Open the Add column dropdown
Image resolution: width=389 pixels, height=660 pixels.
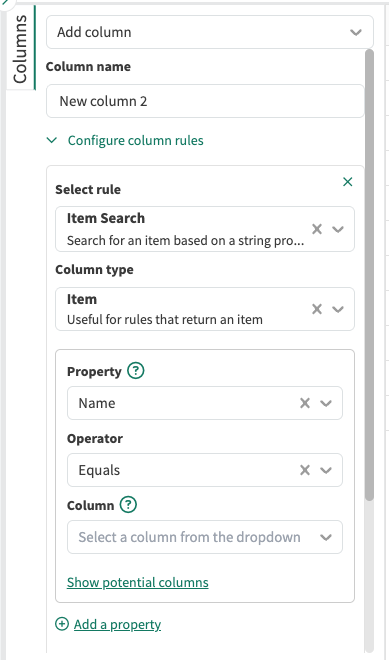point(210,32)
